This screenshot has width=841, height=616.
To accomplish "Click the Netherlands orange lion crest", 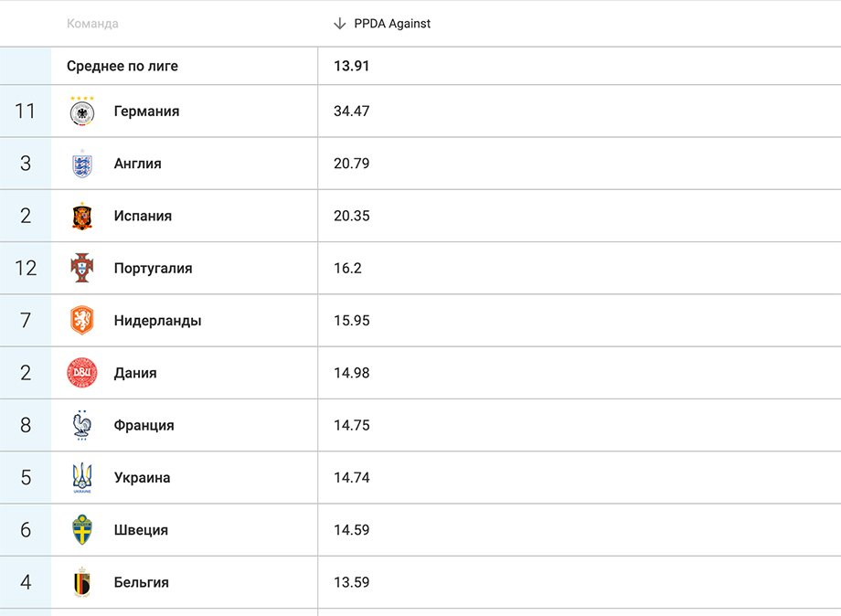I will [x=82, y=321].
